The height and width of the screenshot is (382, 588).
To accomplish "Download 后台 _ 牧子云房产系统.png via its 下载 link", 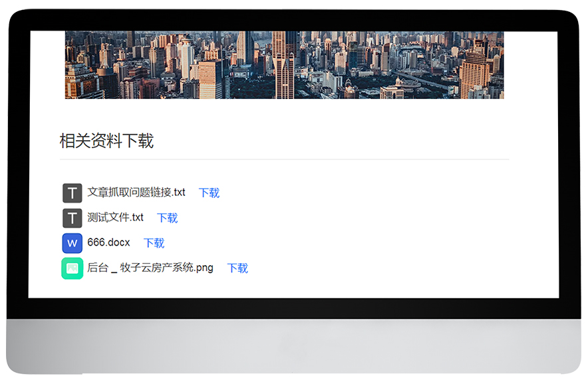I will click(237, 268).
